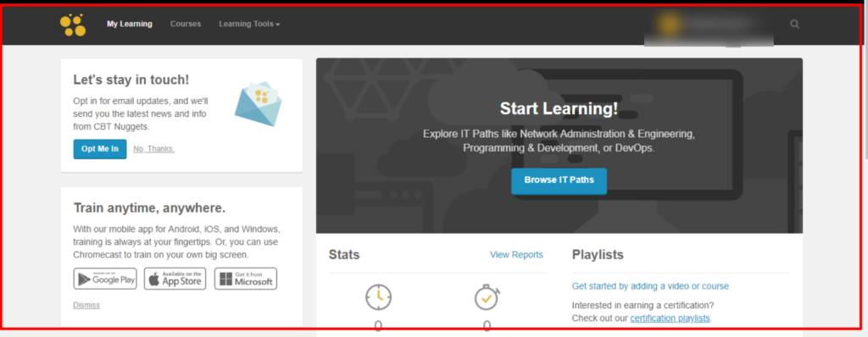Decline with No, Thanks link
The image size is (868, 337).
(154, 149)
